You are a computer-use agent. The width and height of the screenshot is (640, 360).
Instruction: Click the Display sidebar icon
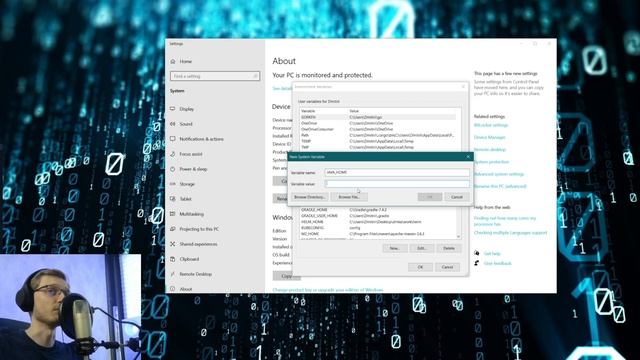coord(173,109)
